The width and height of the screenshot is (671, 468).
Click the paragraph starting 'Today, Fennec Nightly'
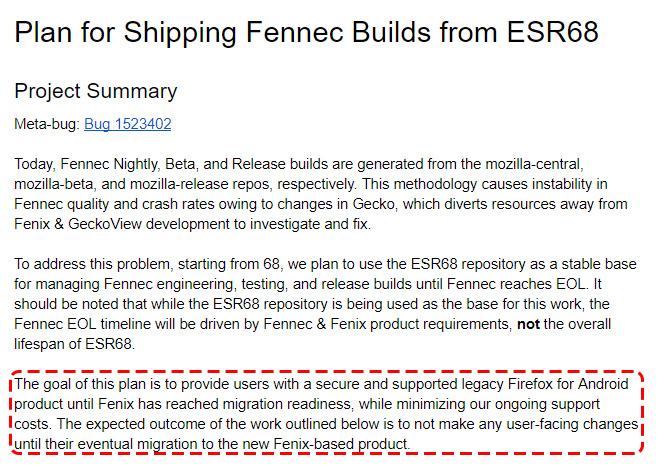(321, 194)
